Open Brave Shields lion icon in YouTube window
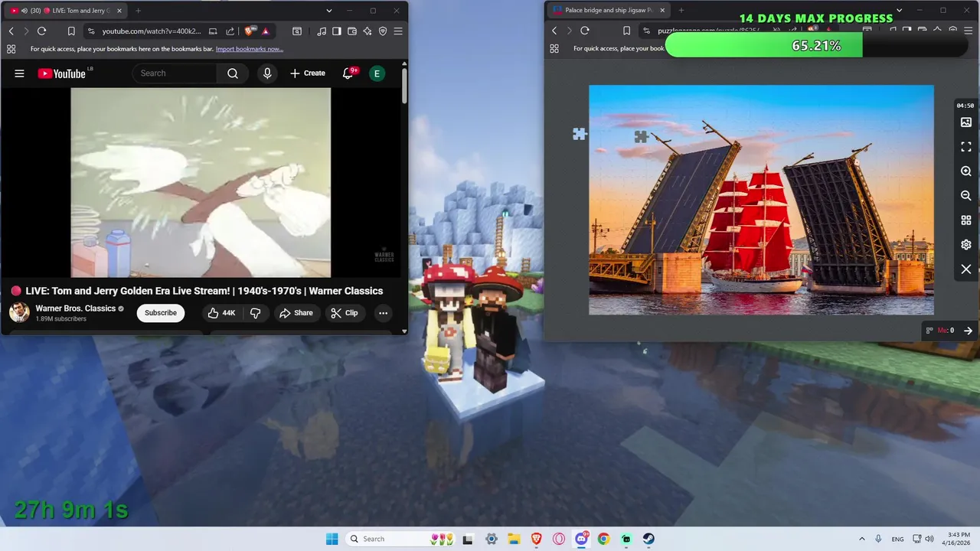 [x=250, y=31]
